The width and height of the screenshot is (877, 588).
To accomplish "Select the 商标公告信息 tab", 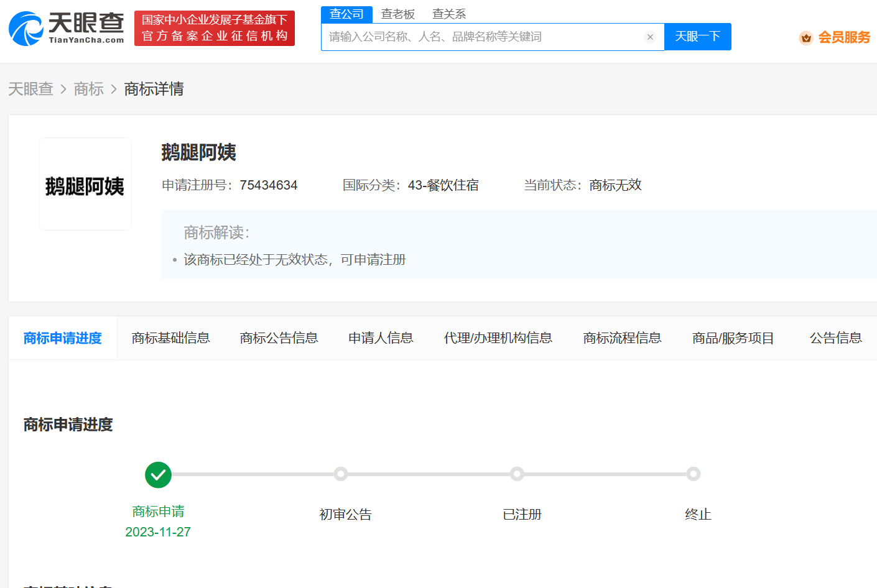I will pos(279,338).
